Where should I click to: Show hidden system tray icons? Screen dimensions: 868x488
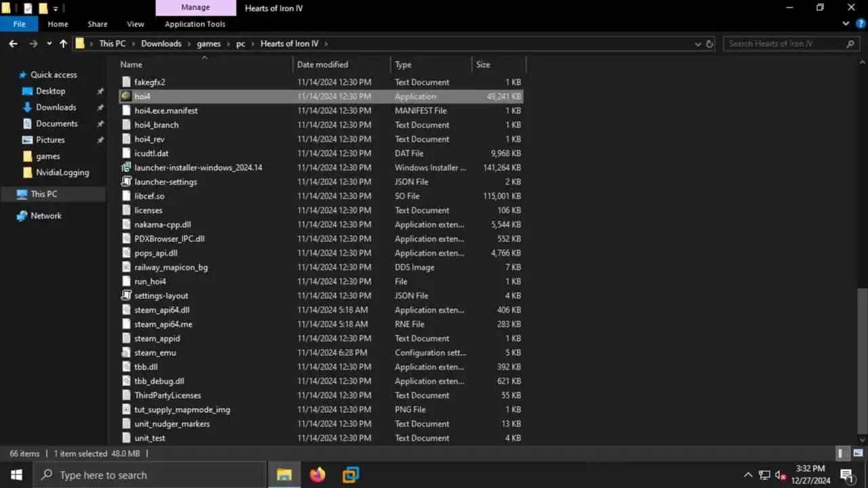click(748, 475)
